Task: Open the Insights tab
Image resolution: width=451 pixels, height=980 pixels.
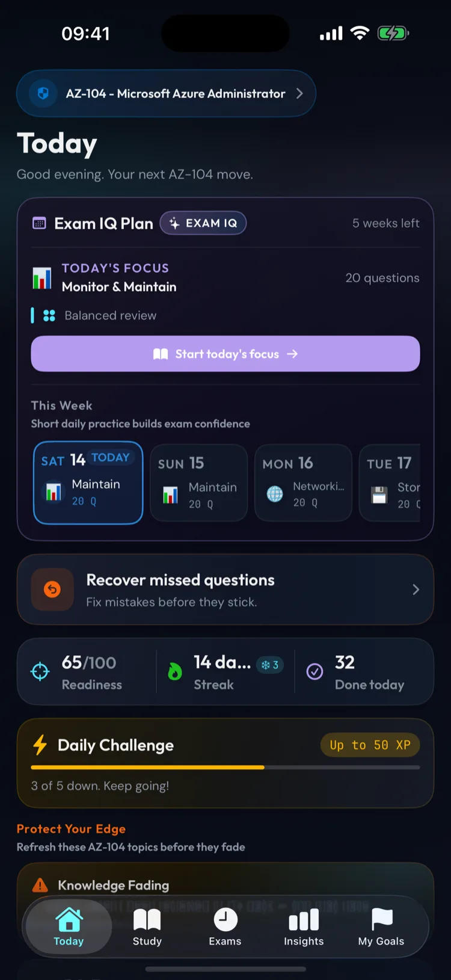Action: [x=304, y=927]
